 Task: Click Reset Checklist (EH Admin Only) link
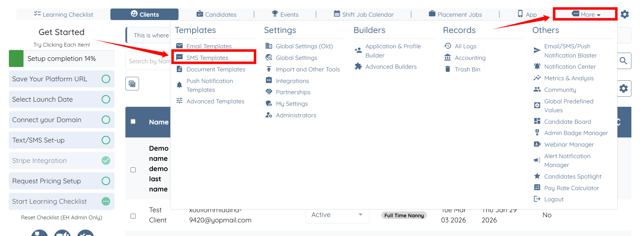[x=62, y=218]
